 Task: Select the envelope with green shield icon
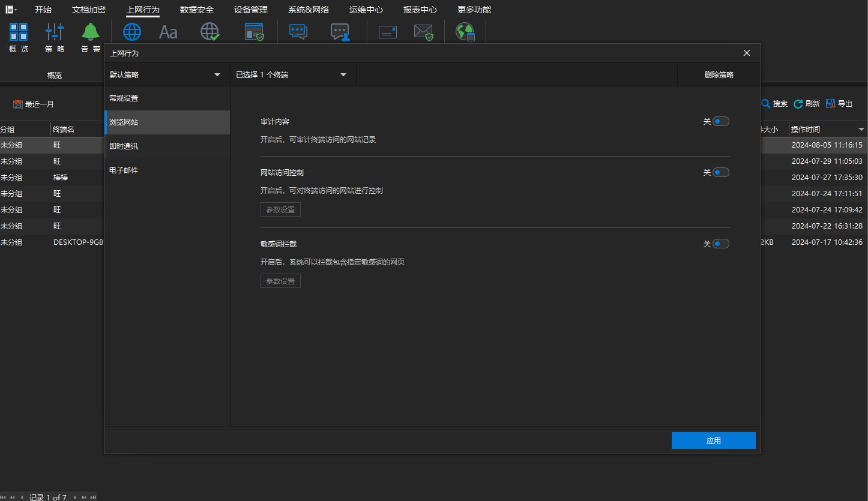(x=424, y=32)
